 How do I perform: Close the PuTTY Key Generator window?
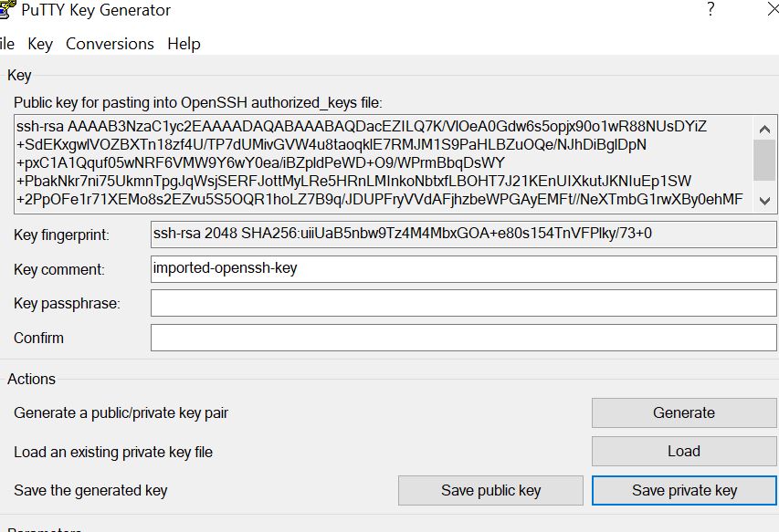coord(773,9)
